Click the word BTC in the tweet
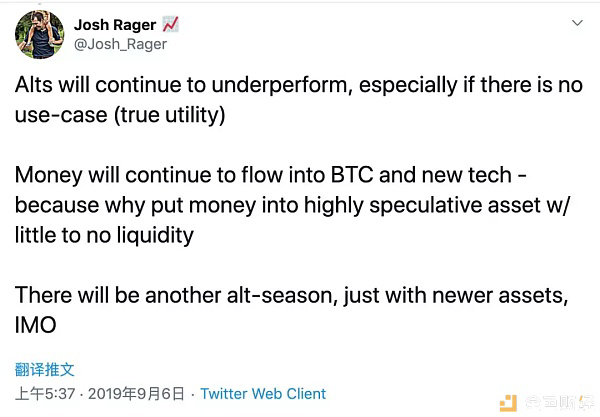Viewport: 600px width, 417px height. tap(352, 175)
